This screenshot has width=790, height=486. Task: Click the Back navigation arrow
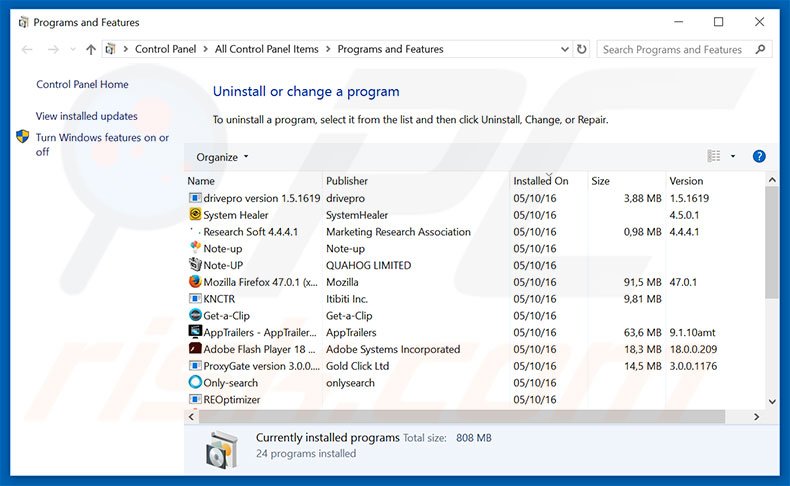[x=27, y=49]
